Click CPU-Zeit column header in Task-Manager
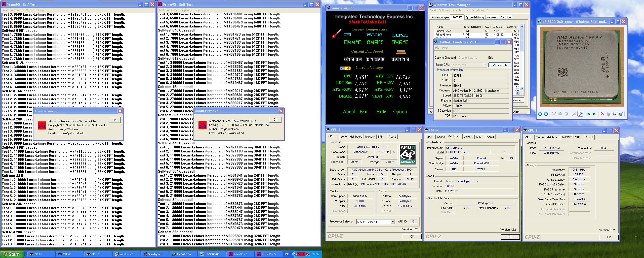 498,27
